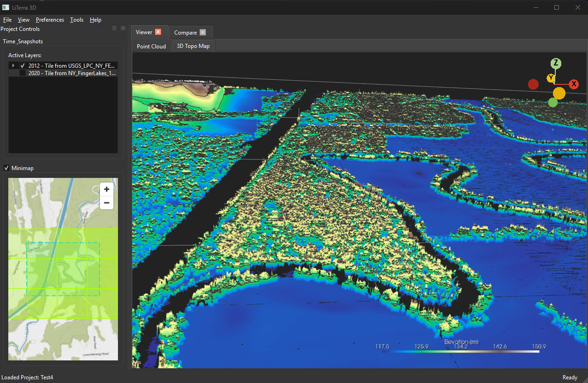Click the float icon on Project Controls panel

click(x=114, y=28)
